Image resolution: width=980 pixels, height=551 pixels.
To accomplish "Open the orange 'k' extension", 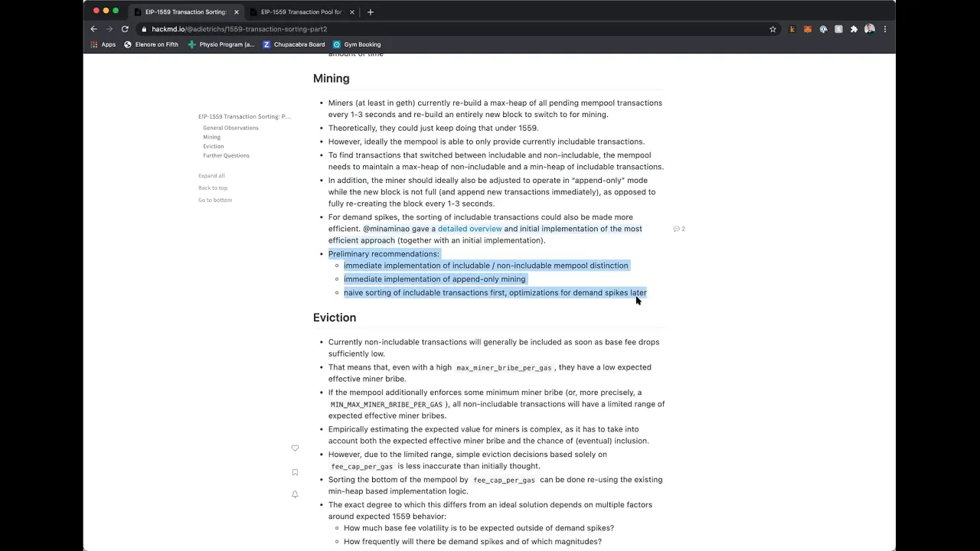I will tap(792, 29).
